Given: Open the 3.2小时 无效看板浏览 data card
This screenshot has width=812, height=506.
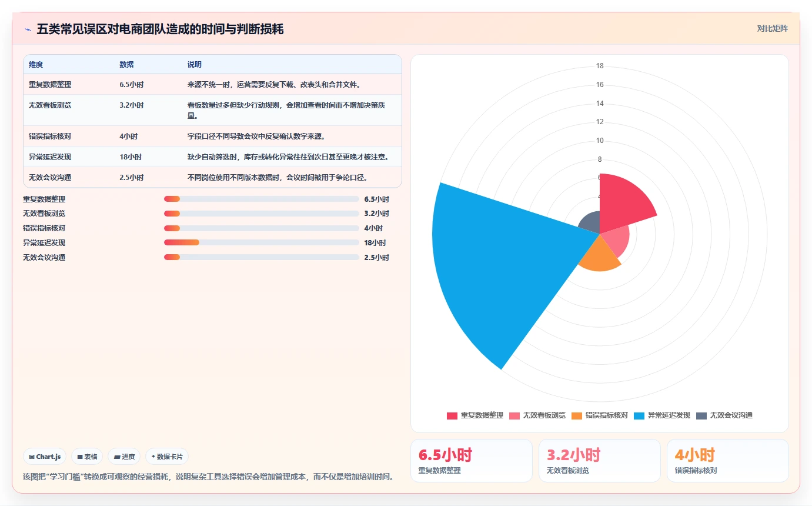Looking at the screenshot, I should tap(599, 461).
